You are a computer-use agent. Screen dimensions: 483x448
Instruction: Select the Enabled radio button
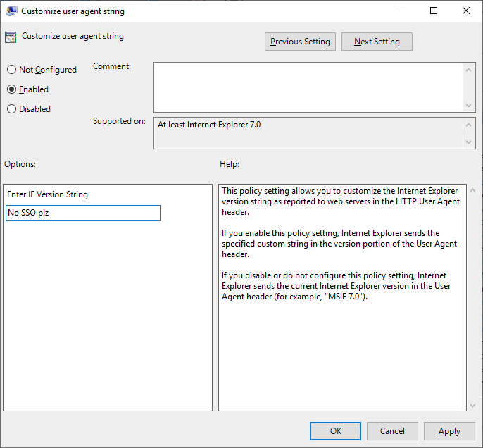(x=11, y=89)
